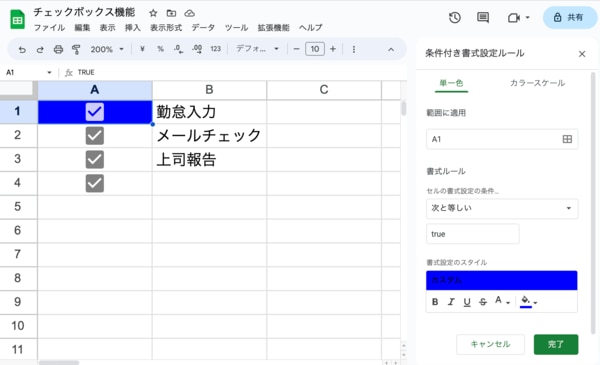Screen dimensions: 600x365
Task: Open the 200% zoom dropdown
Action: (107, 49)
